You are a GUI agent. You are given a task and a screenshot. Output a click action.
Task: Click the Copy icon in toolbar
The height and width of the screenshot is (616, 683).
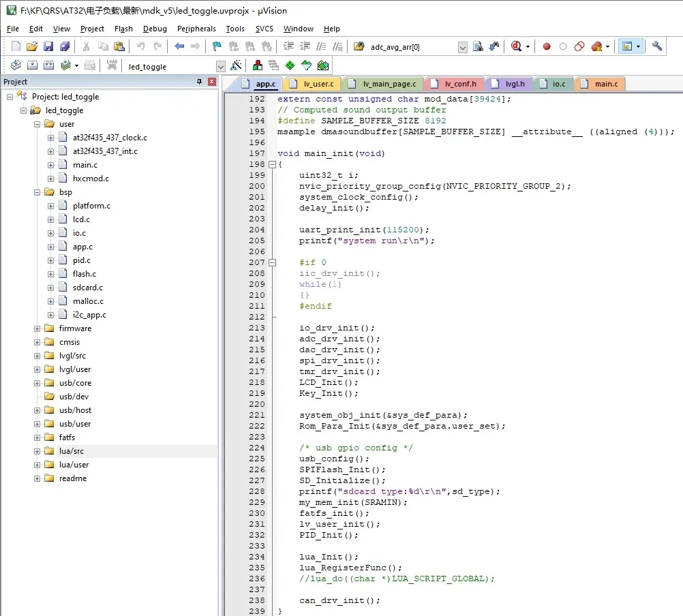click(103, 46)
